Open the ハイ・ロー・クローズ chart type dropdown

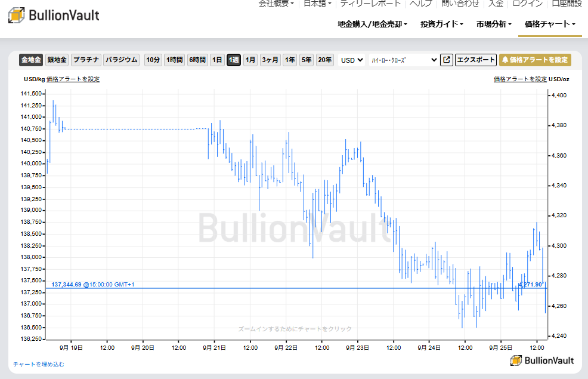click(x=404, y=60)
